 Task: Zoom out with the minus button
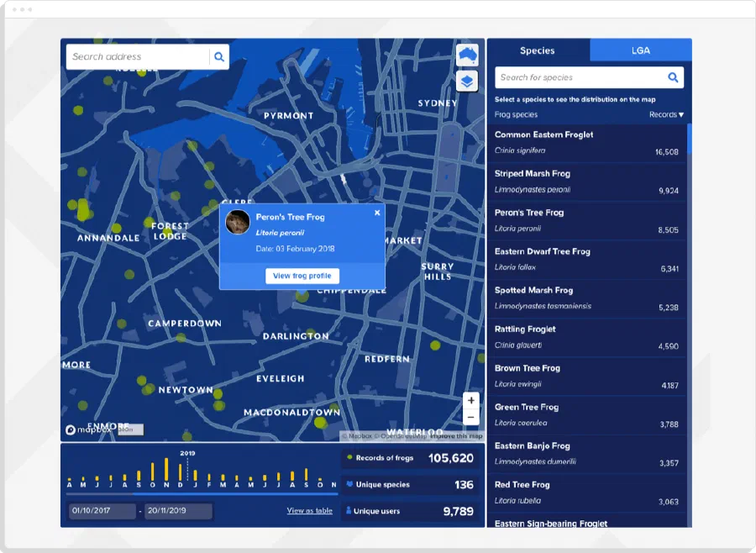click(x=471, y=417)
